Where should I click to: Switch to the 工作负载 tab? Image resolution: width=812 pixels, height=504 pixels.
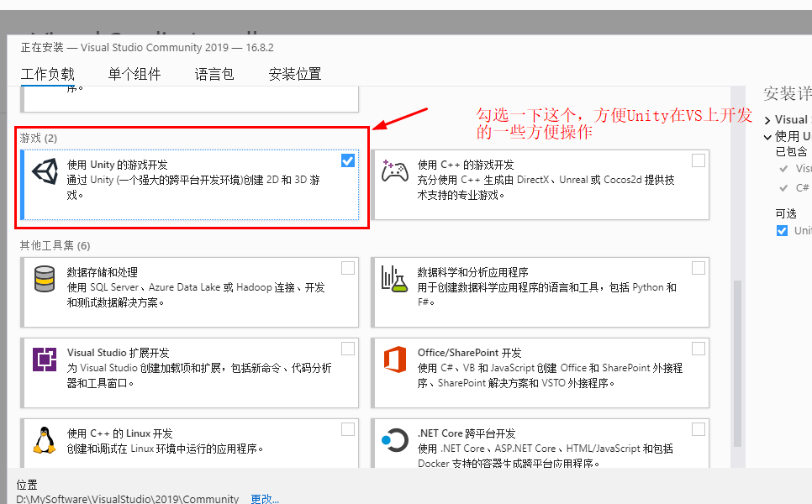(x=48, y=74)
